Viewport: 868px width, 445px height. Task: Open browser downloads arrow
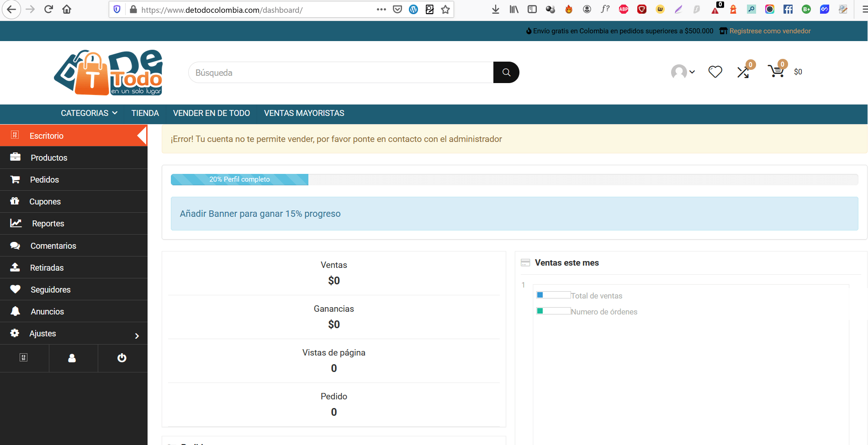496,9
